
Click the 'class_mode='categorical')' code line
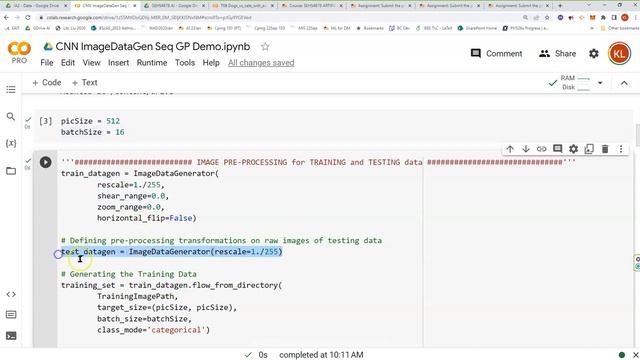point(153,330)
